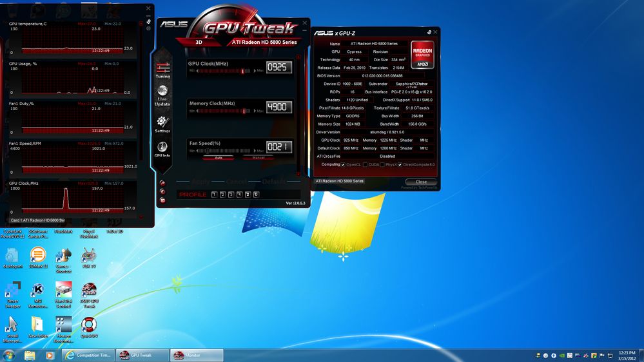
Task: Decrease Memory Clock with the Min arrow
Action: 197,111
